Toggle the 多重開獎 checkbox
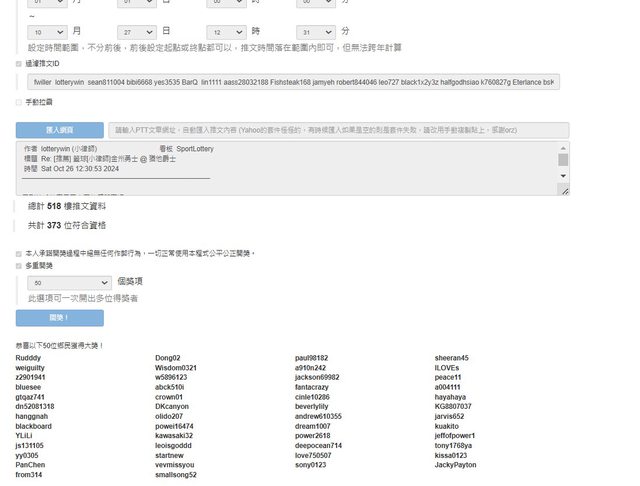Image resolution: width=640 pixels, height=486 pixels. click(19, 266)
